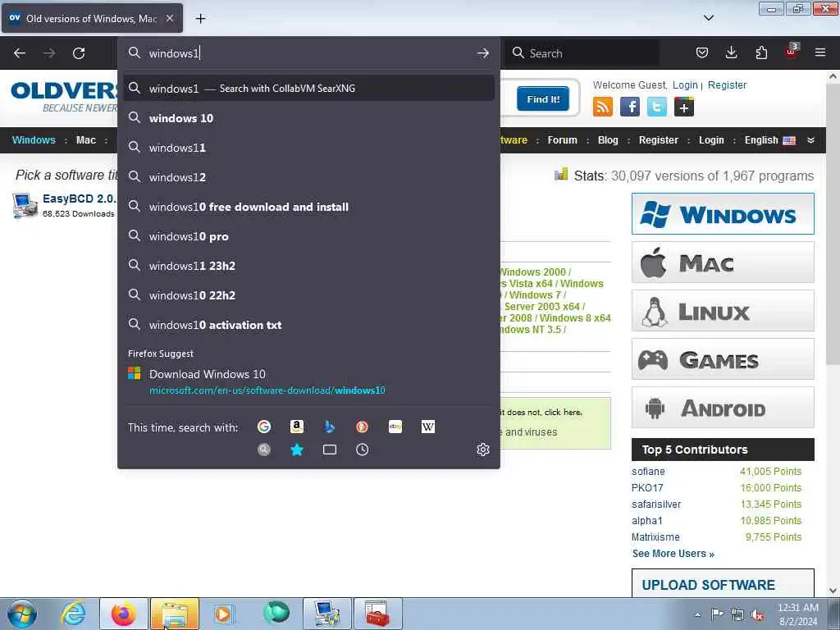Click the uBlock extension icon with badge
This screenshot has height=630, width=840.
click(x=792, y=52)
